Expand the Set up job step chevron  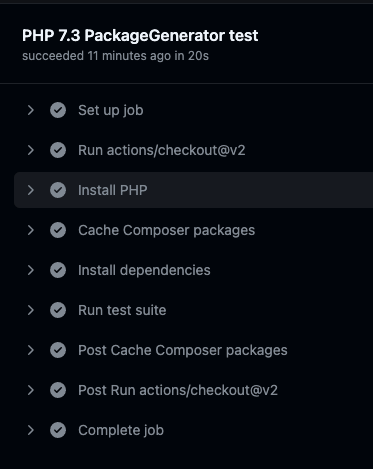[31, 110]
